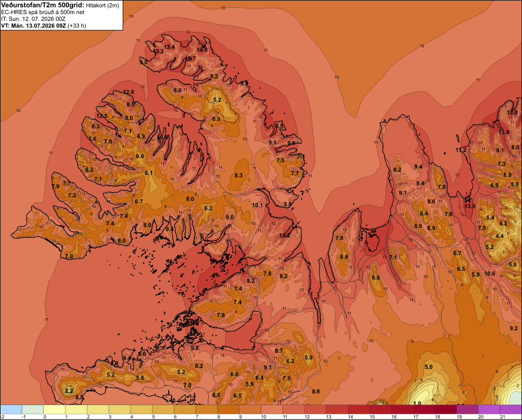Select the 4.2 temperature value
The image size is (522, 420).
pyautogui.click(x=503, y=223)
